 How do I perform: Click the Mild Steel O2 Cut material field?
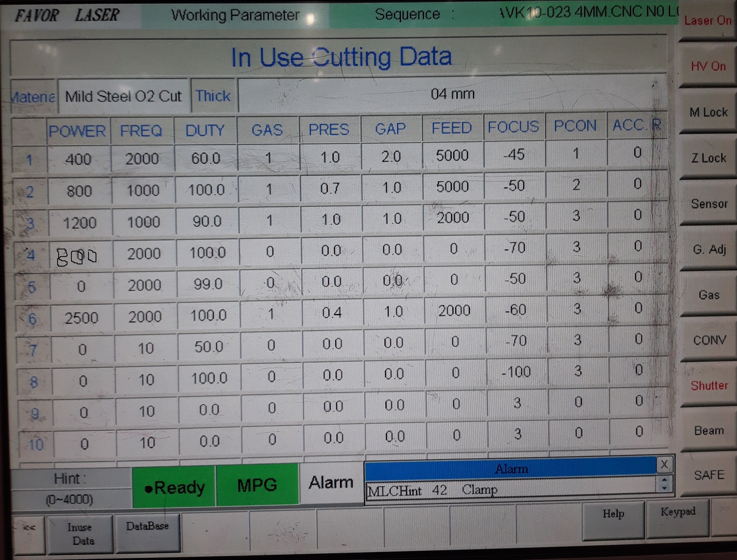tap(124, 96)
